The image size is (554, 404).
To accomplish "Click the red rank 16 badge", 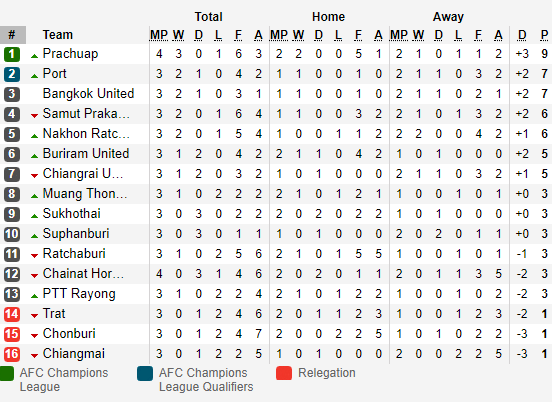I will point(12,354).
